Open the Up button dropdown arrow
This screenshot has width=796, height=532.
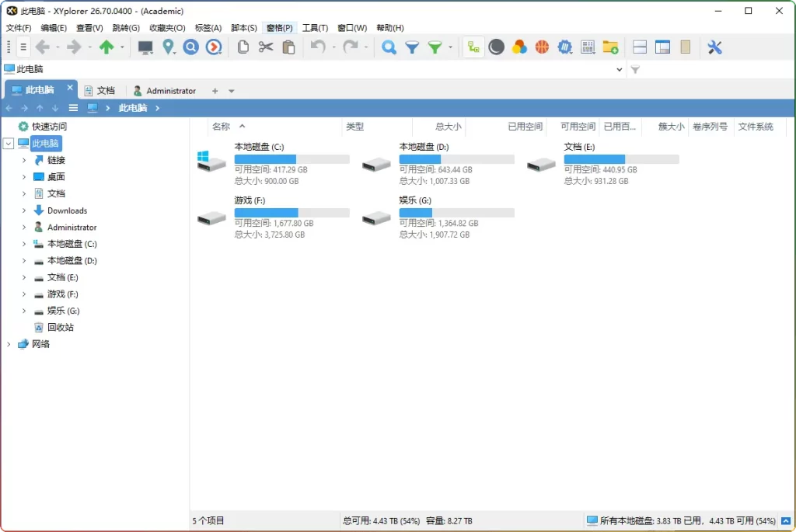point(122,47)
